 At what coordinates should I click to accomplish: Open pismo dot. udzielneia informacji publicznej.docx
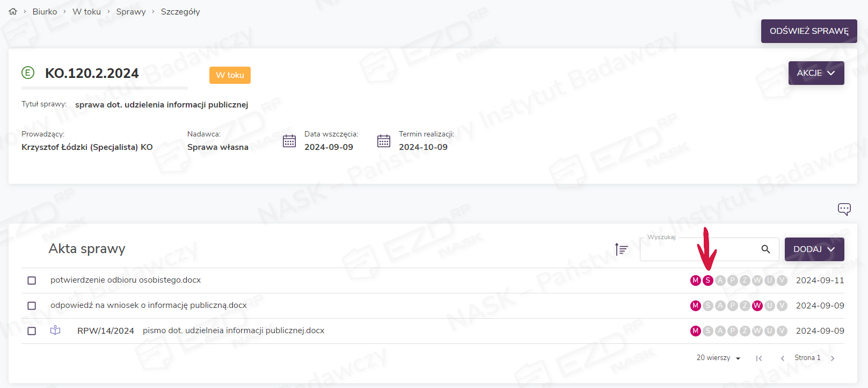234,330
